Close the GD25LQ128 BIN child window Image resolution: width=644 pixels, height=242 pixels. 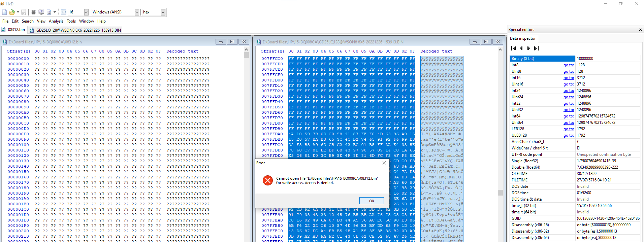pos(497,42)
